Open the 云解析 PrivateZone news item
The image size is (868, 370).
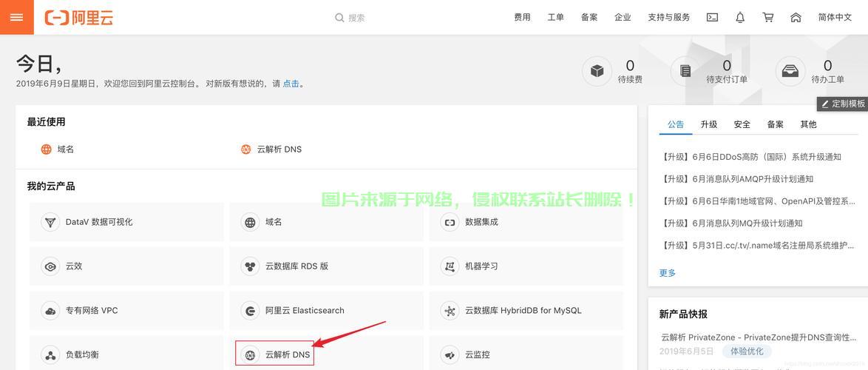pos(759,337)
